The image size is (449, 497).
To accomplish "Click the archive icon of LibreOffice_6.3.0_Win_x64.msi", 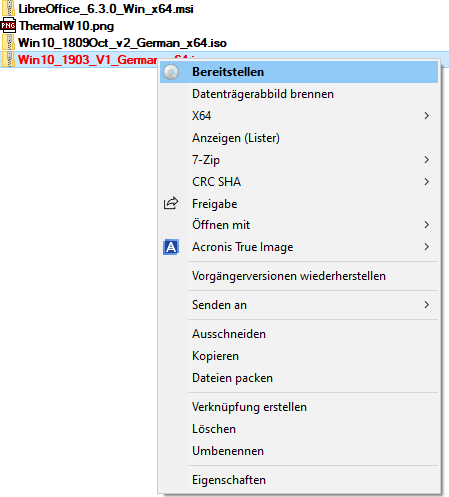I will tap(8, 9).
